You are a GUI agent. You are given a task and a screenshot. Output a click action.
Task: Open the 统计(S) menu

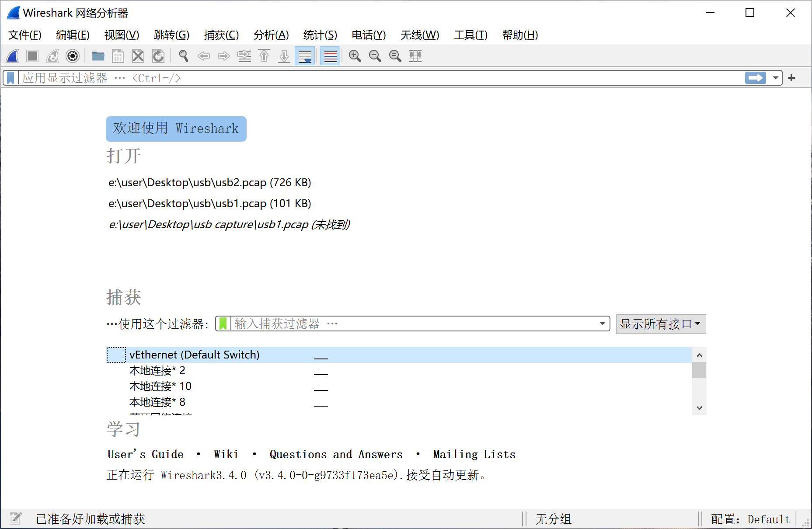[x=321, y=35]
